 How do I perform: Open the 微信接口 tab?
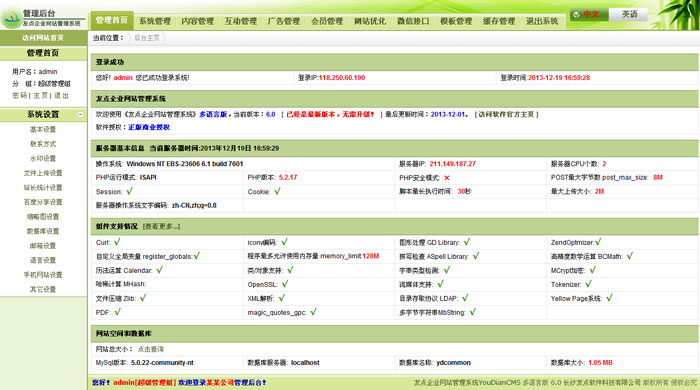click(x=413, y=21)
